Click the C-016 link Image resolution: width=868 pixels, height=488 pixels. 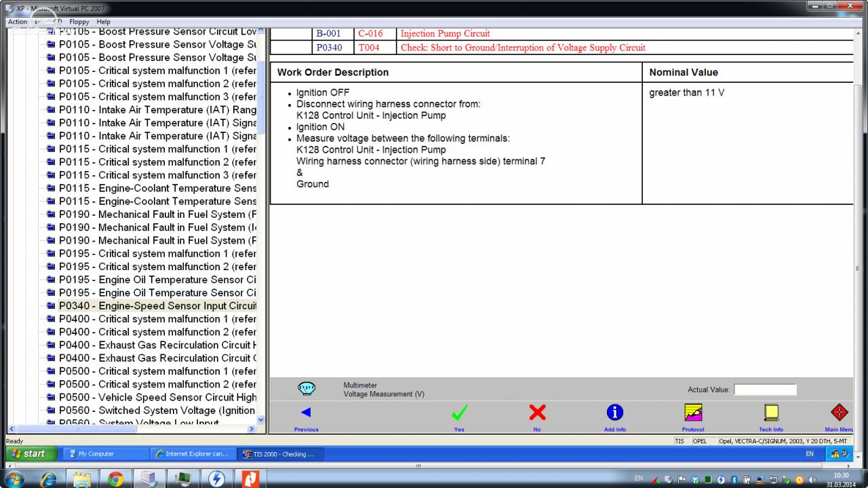pos(370,33)
